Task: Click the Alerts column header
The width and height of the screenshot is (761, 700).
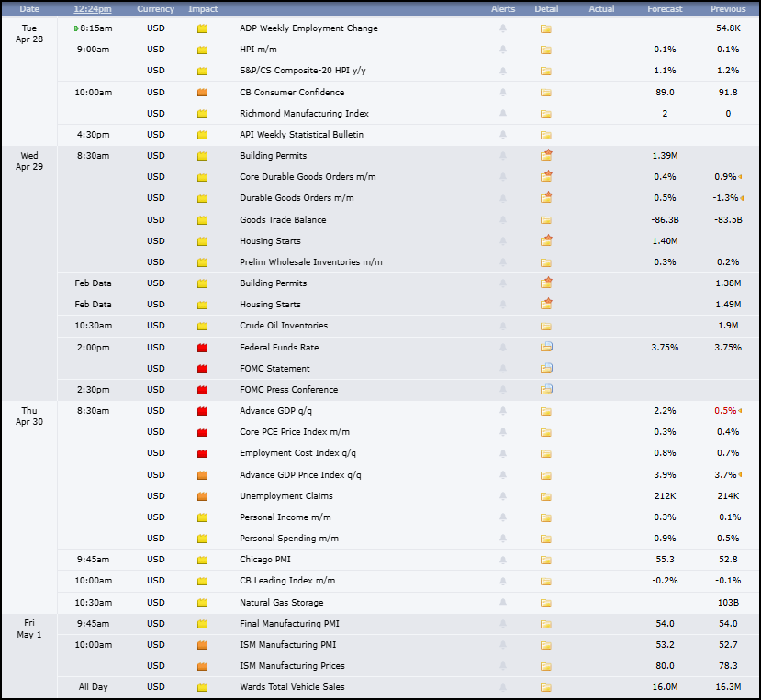Action: point(503,9)
